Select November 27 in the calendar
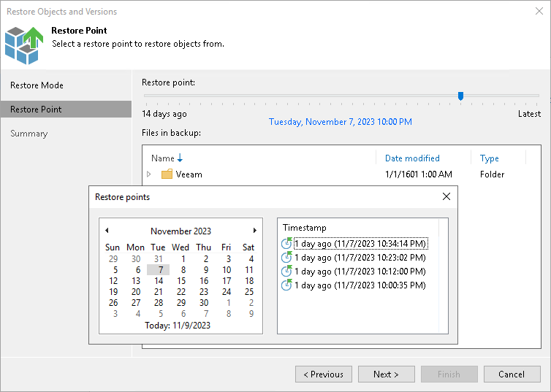The image size is (551, 392). 136,302
